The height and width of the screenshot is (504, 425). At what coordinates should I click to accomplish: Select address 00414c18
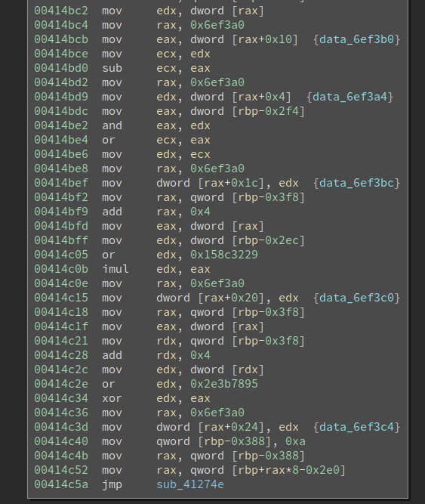coord(61,312)
